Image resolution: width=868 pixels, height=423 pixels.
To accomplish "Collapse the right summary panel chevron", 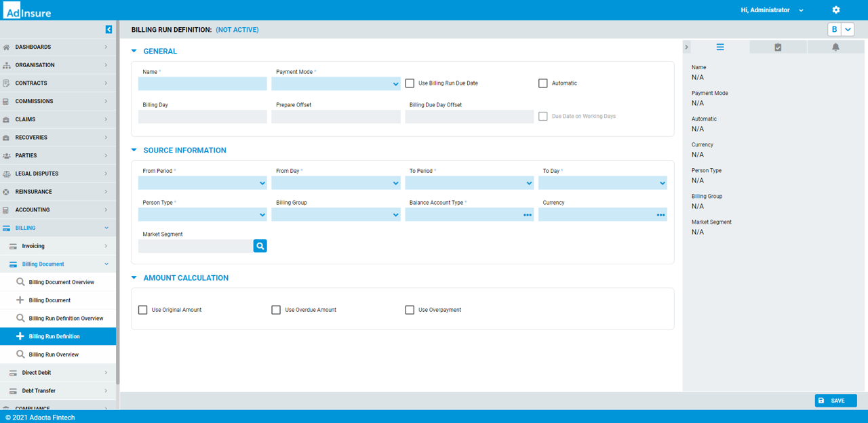I will click(686, 47).
